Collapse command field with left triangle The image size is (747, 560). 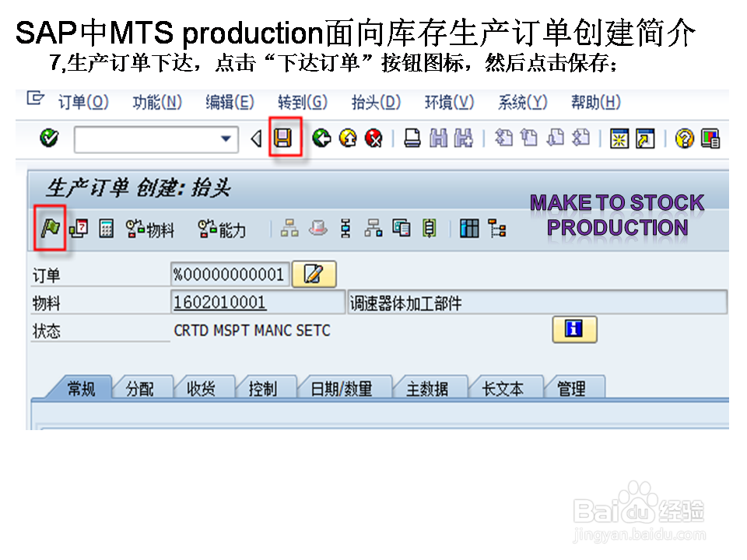(256, 138)
